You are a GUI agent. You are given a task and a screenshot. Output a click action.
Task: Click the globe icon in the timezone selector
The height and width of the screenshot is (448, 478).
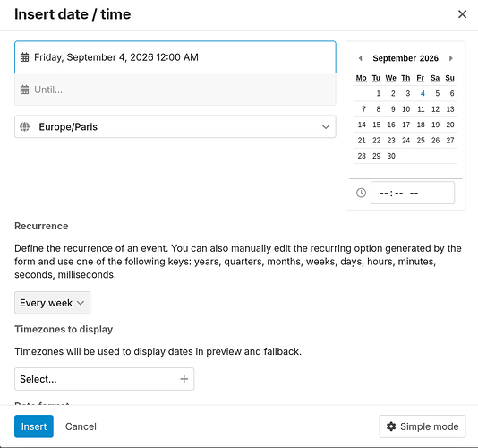click(x=25, y=126)
